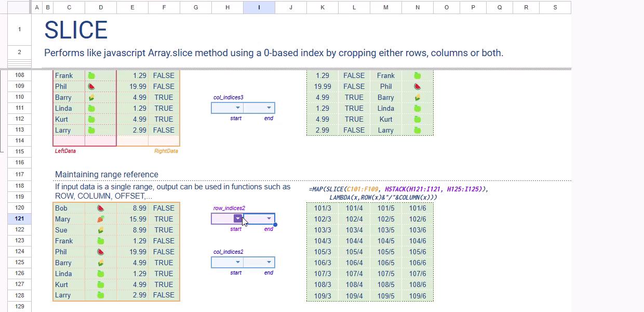644x312 pixels.
Task: Click the '101/3' output cell
Action: point(323,208)
